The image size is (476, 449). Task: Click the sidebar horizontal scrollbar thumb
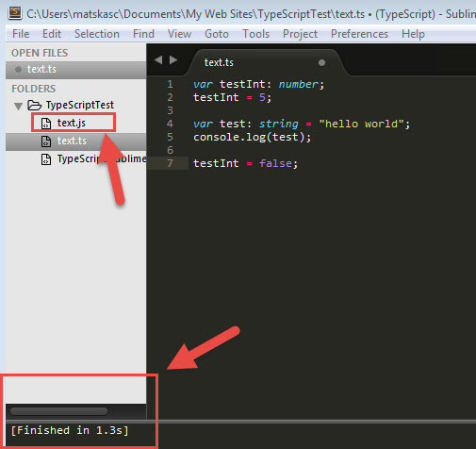point(58,411)
